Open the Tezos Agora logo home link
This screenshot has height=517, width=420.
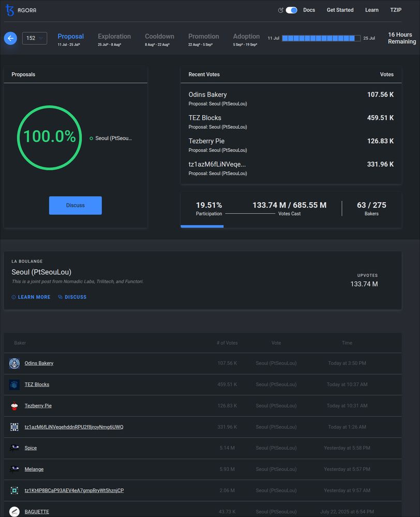21,10
